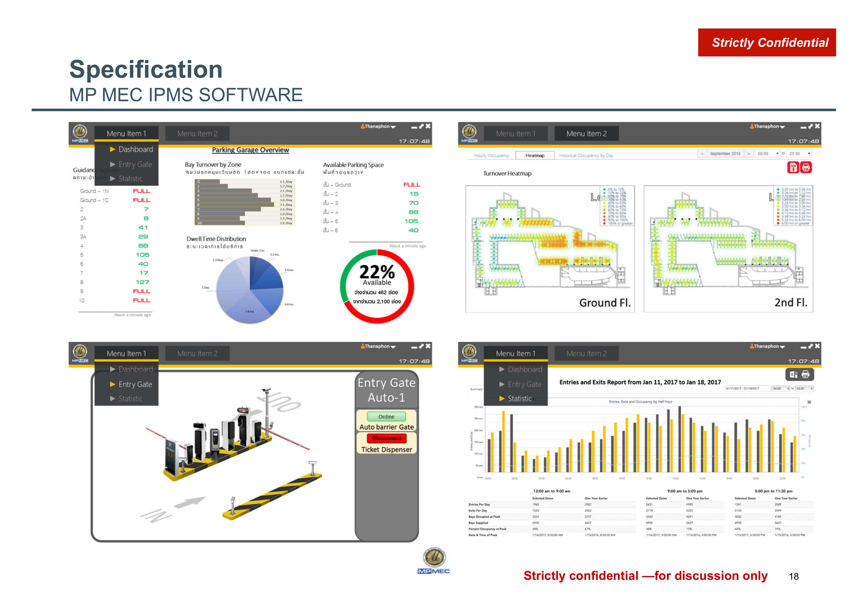Viewport: 868px width, 614px height.
Task: Click Menu Item 2 in Heatmap window
Action: (x=587, y=134)
